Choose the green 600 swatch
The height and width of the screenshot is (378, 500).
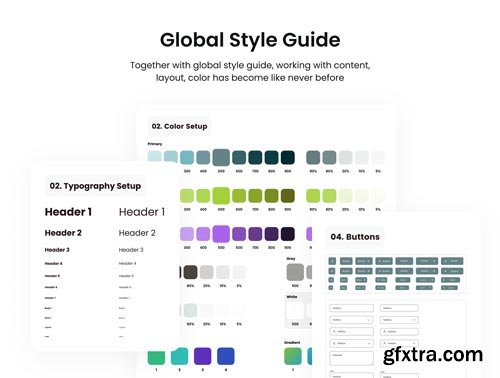click(239, 196)
